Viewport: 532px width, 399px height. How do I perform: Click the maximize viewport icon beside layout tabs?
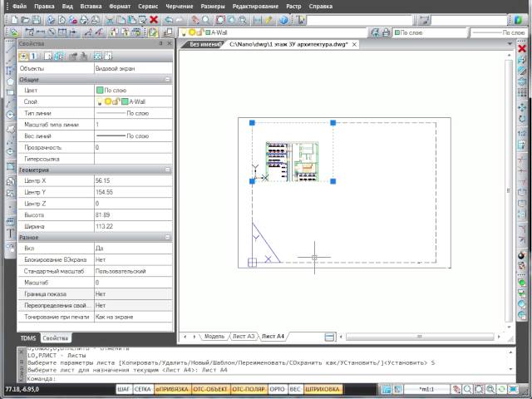click(x=329, y=337)
